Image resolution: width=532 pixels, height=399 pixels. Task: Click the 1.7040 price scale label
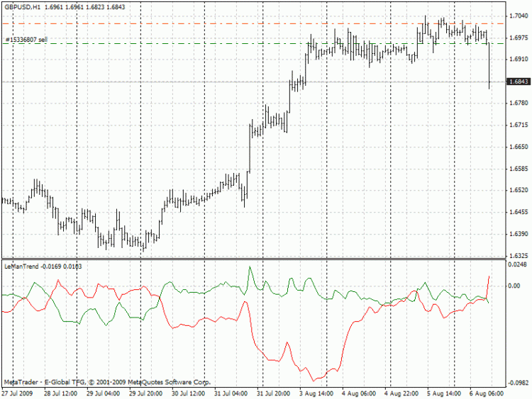point(517,16)
